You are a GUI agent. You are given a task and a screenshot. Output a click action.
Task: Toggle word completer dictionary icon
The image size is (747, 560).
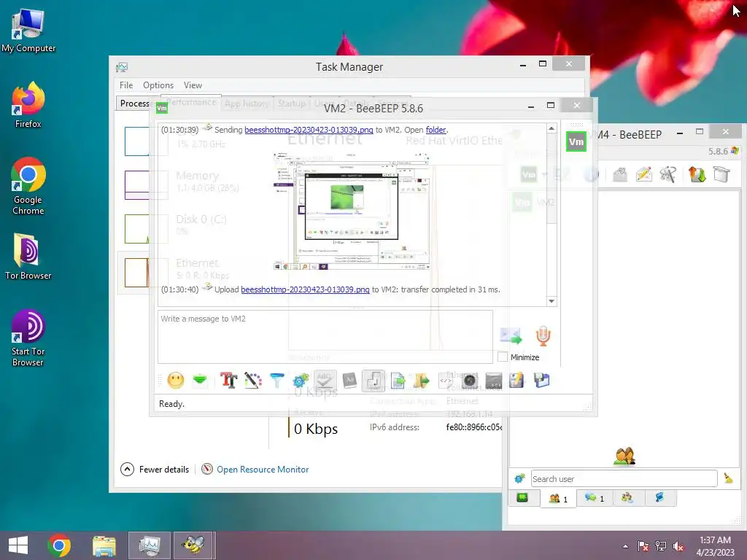pyautogui.click(x=349, y=381)
